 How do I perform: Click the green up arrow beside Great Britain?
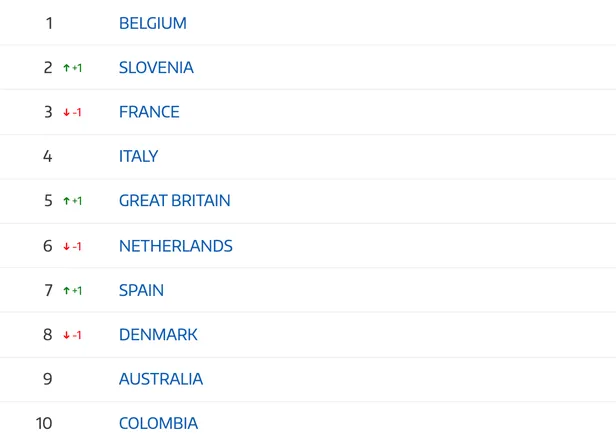click(66, 201)
